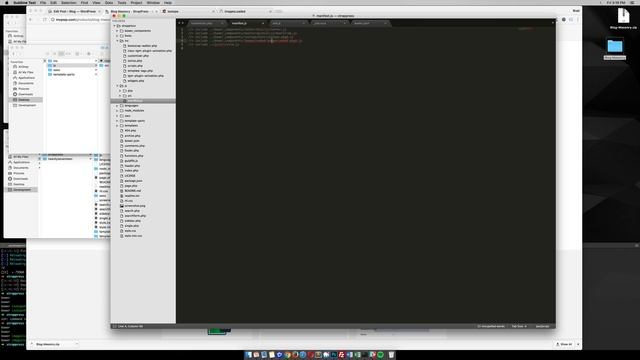Expand the bower_components folder
This screenshot has height=360, width=640.
(117, 31)
